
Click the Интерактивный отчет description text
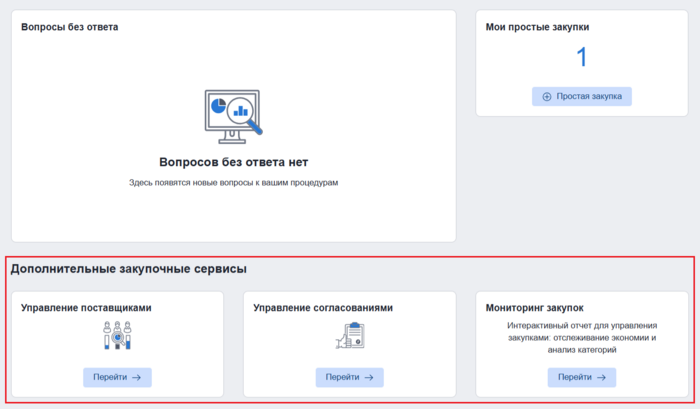coord(582,338)
